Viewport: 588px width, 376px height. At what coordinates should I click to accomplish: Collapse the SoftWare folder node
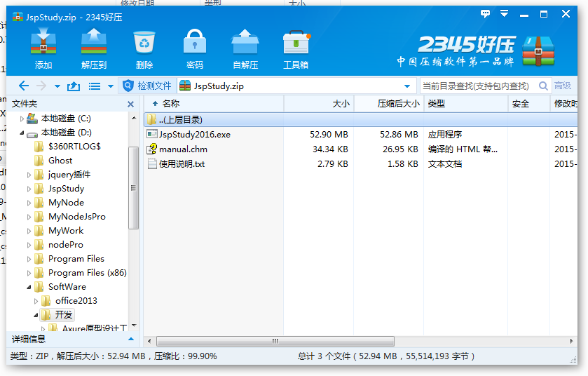coord(29,287)
